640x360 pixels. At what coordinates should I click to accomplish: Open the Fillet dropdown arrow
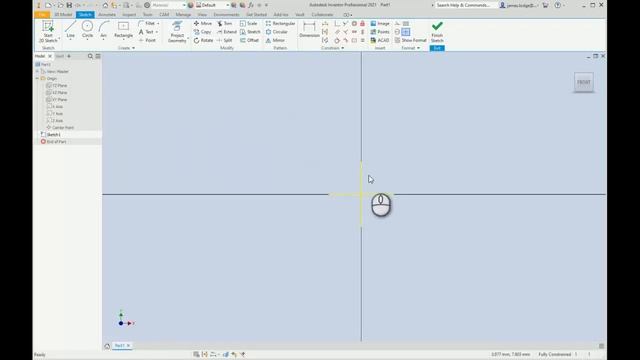click(158, 24)
